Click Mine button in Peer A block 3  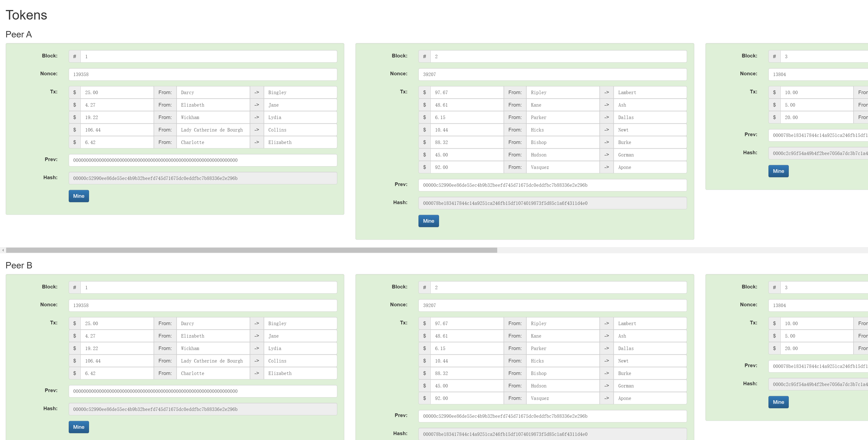coord(778,171)
